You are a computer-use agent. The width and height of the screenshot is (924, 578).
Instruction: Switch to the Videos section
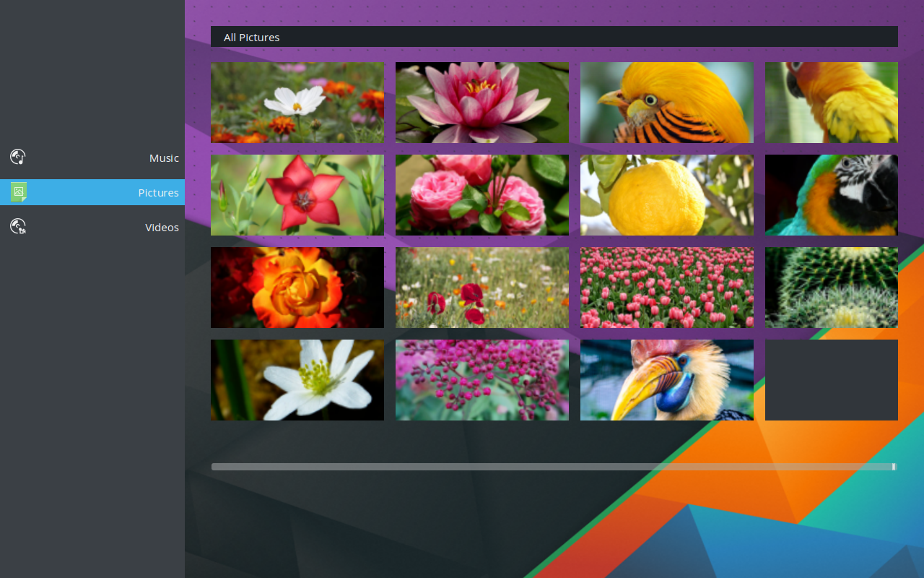(x=92, y=227)
